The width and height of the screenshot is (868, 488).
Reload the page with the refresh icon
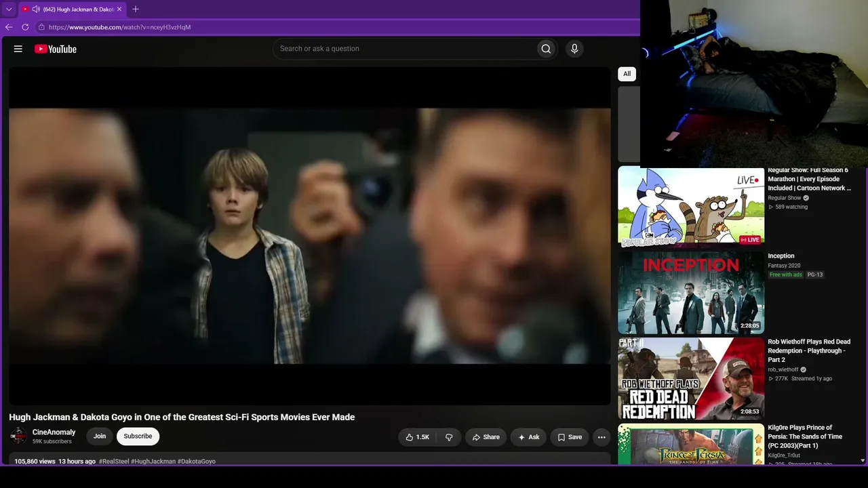coord(25,27)
